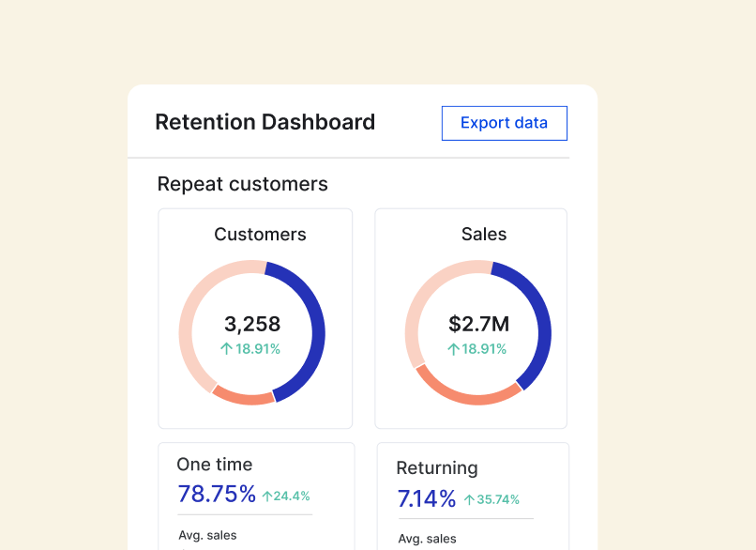Open the One time 78.75% value
This screenshot has width=756, height=550.
tap(217, 495)
